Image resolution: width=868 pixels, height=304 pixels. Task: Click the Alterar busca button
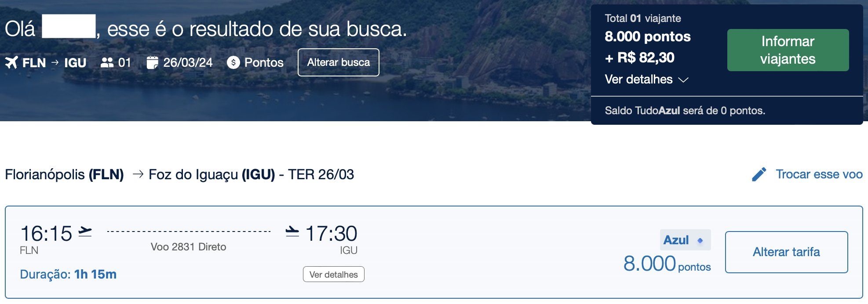coord(338,62)
